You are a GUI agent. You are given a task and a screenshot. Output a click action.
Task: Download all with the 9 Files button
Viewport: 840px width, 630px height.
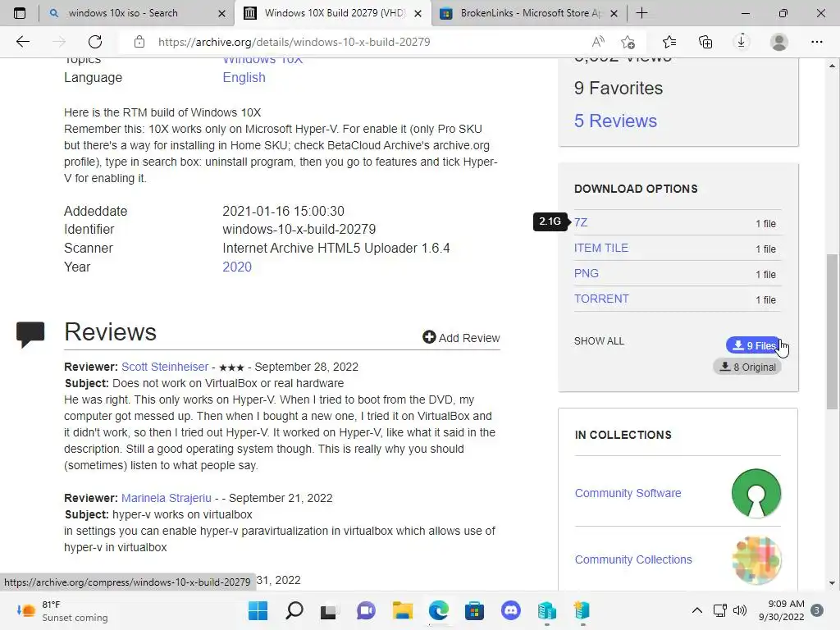click(753, 345)
